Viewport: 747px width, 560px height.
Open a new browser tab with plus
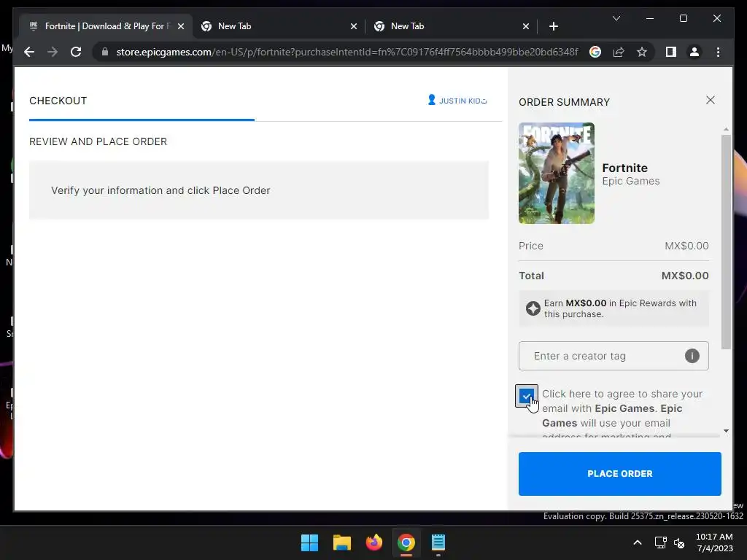click(553, 26)
